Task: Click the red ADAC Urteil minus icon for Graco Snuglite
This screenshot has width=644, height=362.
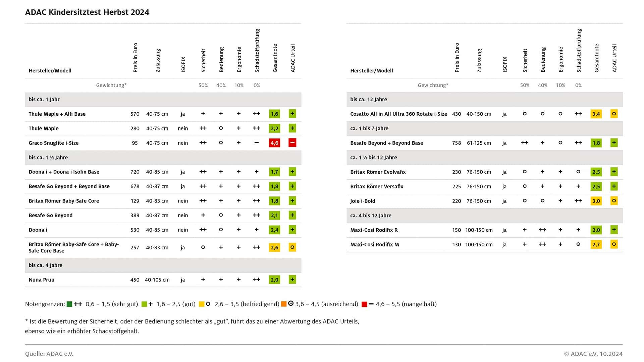Action: coord(292,143)
